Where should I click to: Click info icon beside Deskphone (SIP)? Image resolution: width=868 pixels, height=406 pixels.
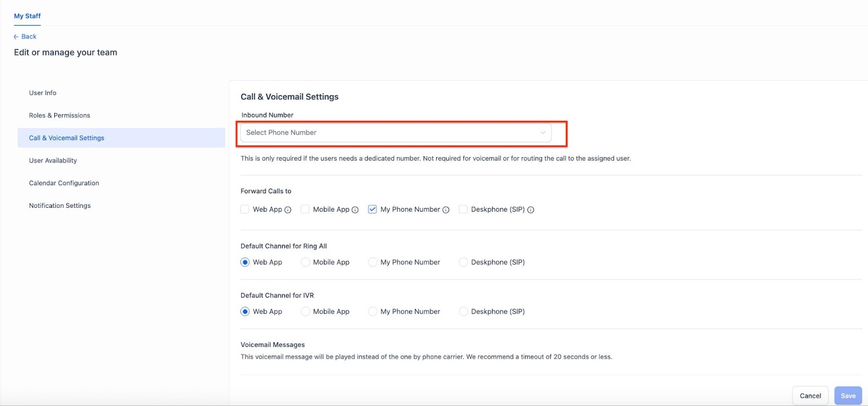pos(531,210)
